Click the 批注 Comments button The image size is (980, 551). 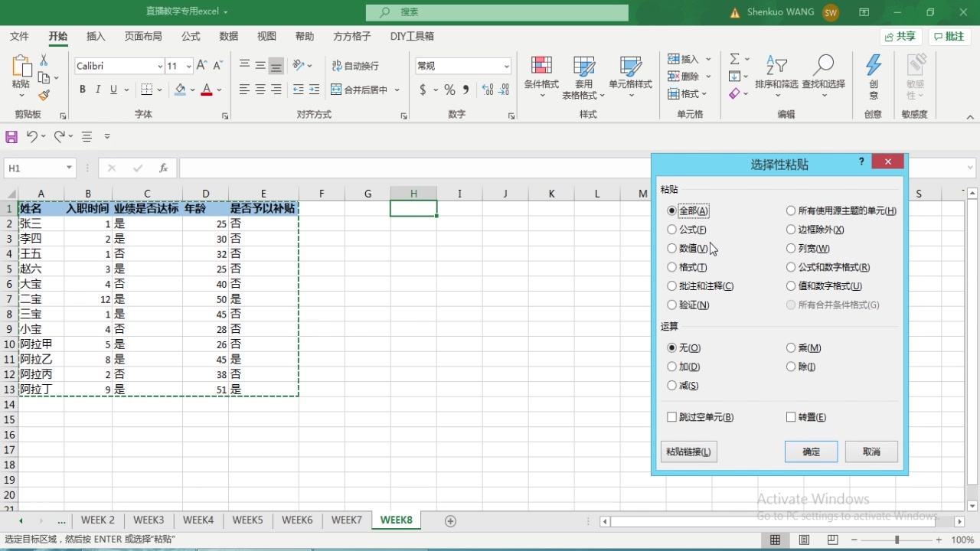pyautogui.click(x=949, y=36)
